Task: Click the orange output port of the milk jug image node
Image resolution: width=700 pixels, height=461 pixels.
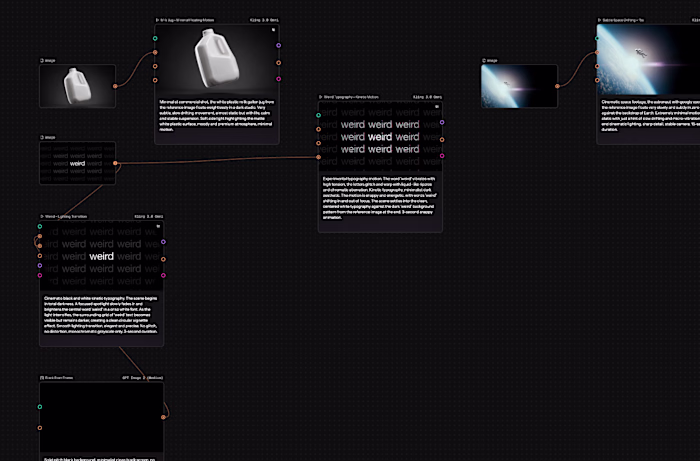Action: [x=115, y=86]
